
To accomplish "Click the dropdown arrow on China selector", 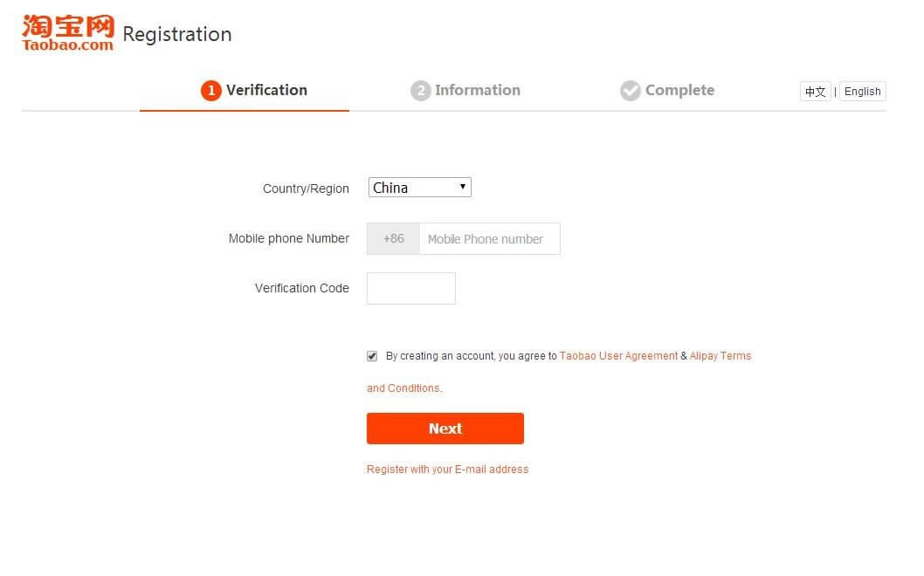I will (x=463, y=187).
